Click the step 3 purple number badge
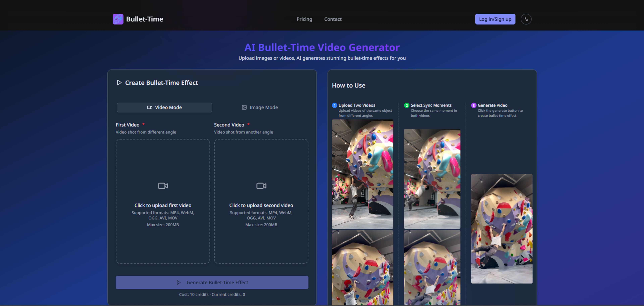This screenshot has height=306, width=644. (473, 105)
